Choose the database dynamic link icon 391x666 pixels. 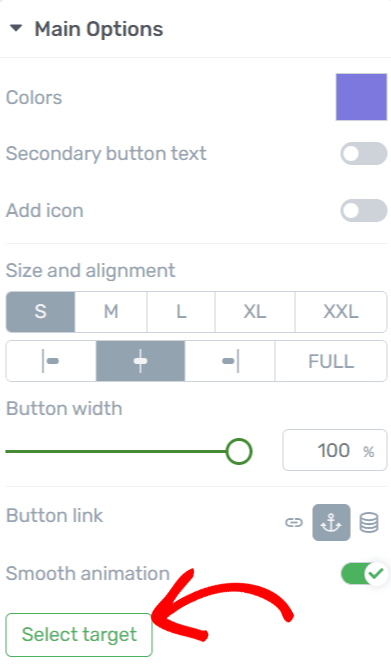[x=368, y=522]
